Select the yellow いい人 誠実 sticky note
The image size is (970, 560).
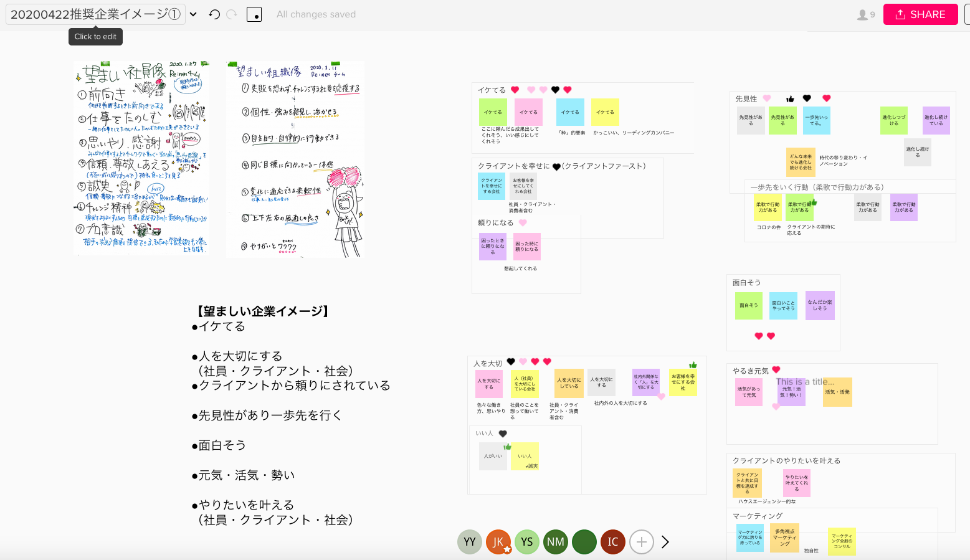tap(525, 457)
